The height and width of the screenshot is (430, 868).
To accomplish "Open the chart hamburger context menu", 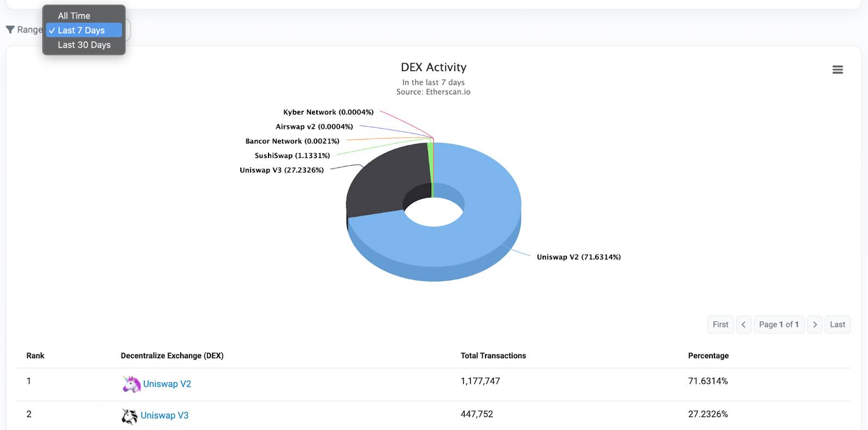I will (838, 69).
